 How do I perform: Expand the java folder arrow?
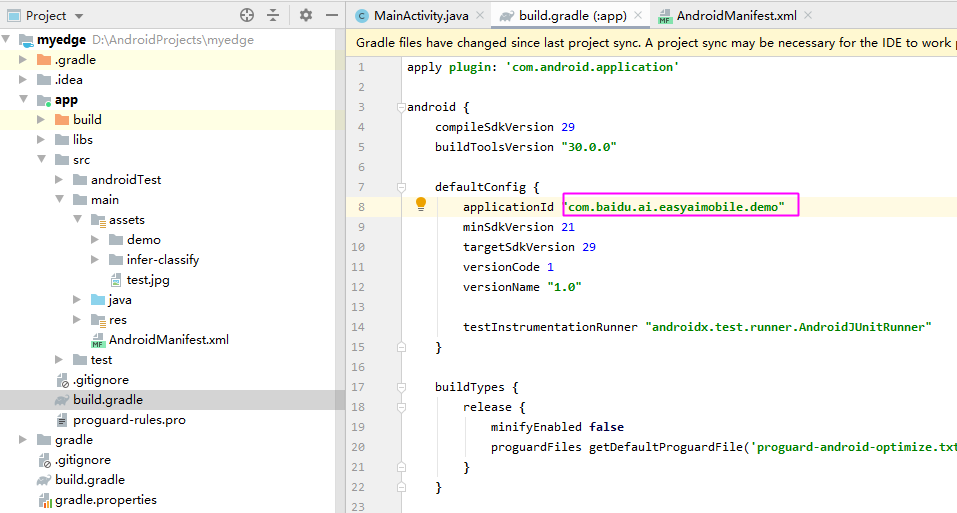coord(77,300)
